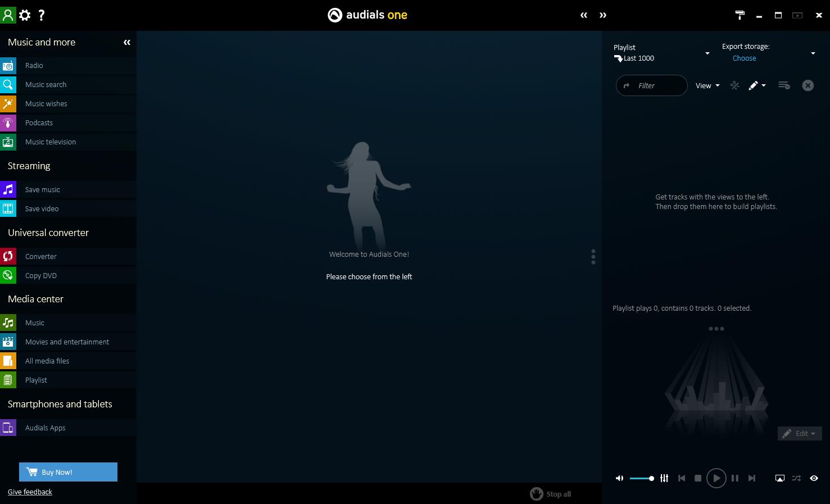Click the Audials Apps devices icon
This screenshot has height=504, width=830.
tap(8, 428)
